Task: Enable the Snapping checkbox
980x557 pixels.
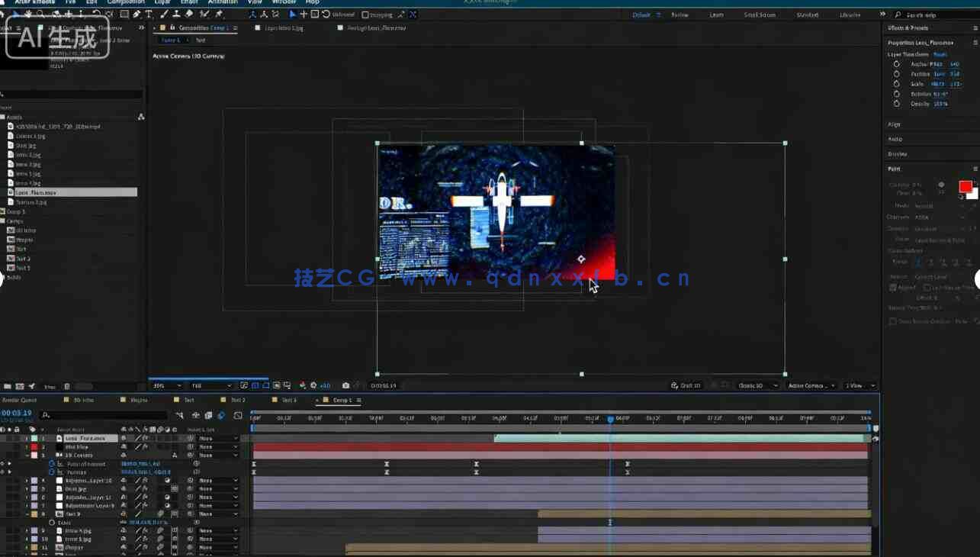Action: (365, 14)
